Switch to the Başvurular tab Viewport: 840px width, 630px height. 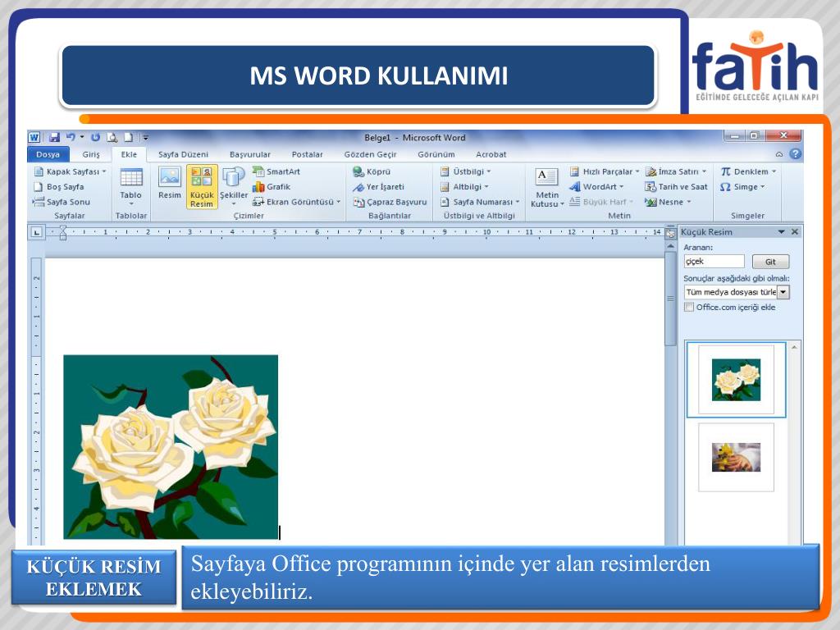click(x=249, y=154)
